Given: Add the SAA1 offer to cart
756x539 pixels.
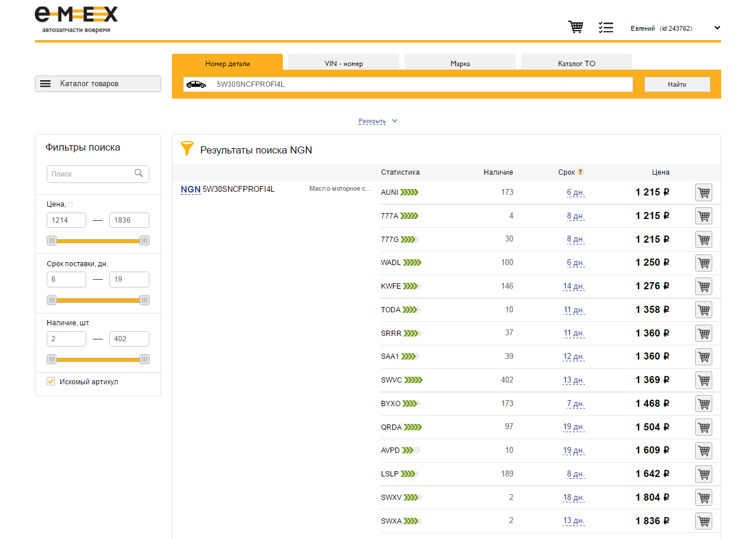Looking at the screenshot, I should 703,357.
